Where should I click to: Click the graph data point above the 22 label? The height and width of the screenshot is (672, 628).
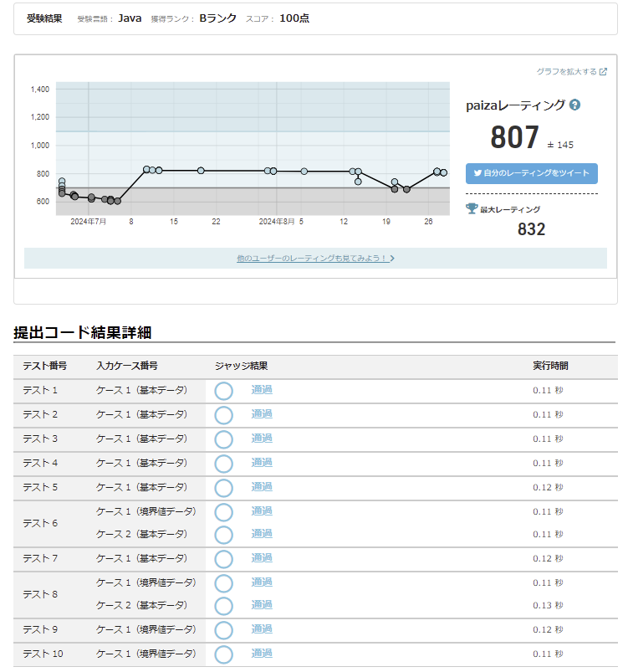[x=201, y=171]
